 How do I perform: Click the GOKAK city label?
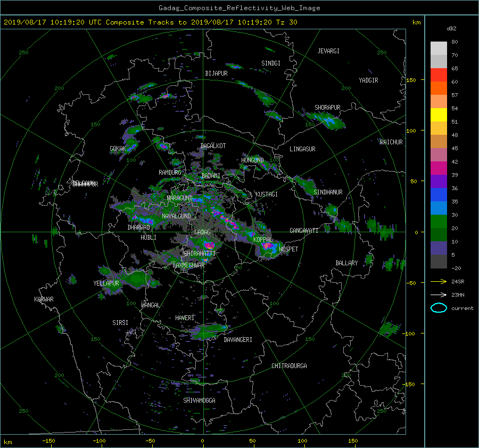118,149
